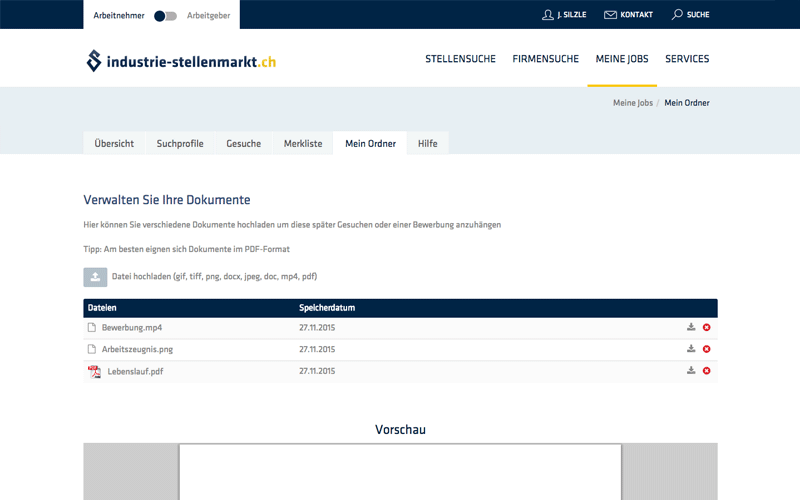Download the Arbeitszeugnis.png file
The image size is (800, 500).
point(691,349)
